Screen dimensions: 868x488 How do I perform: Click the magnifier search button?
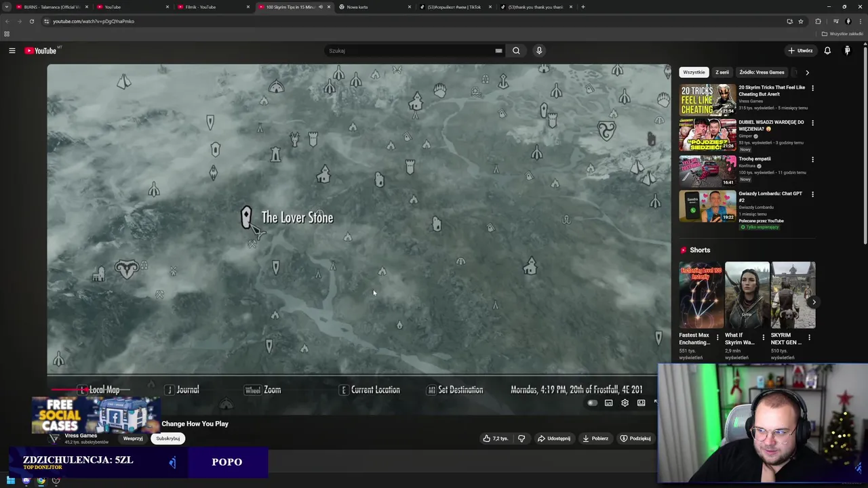516,51
